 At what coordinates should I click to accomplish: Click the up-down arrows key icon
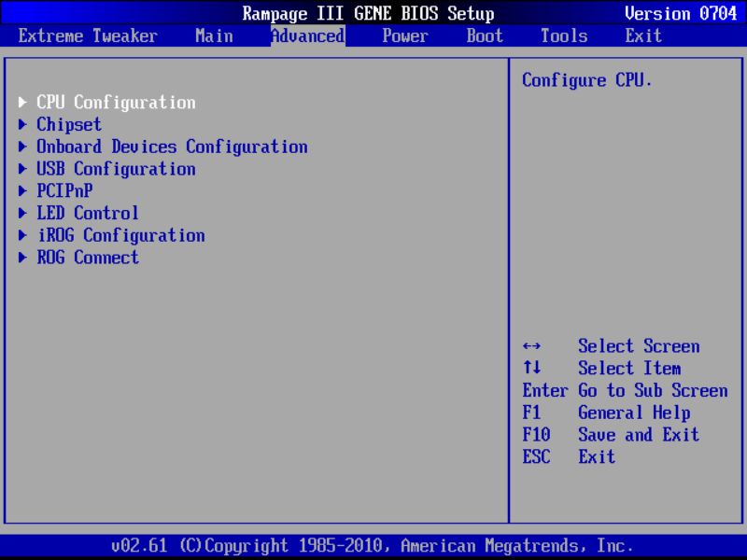point(531,368)
